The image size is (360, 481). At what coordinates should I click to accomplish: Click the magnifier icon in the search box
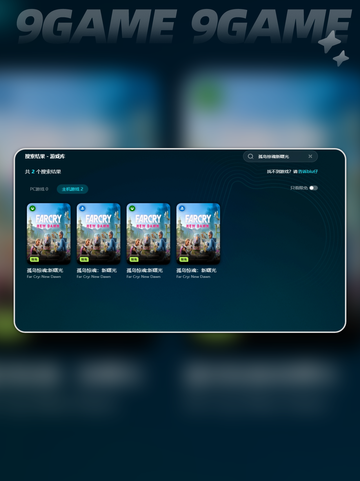[251, 156]
